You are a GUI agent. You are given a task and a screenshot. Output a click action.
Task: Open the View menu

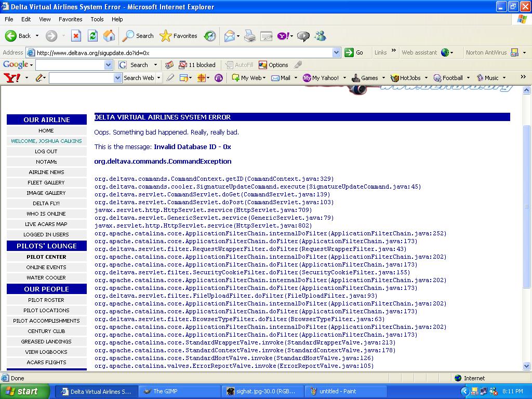45,19
